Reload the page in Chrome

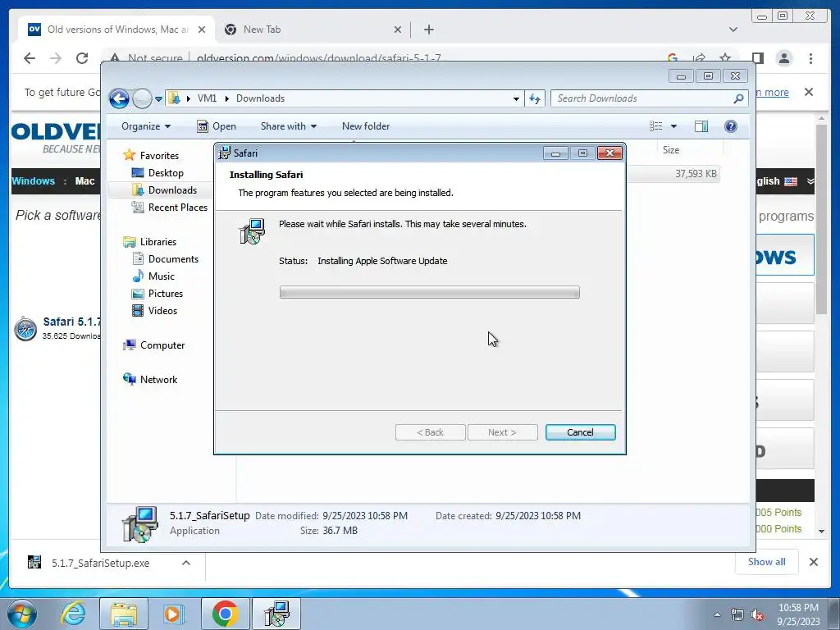click(x=82, y=58)
